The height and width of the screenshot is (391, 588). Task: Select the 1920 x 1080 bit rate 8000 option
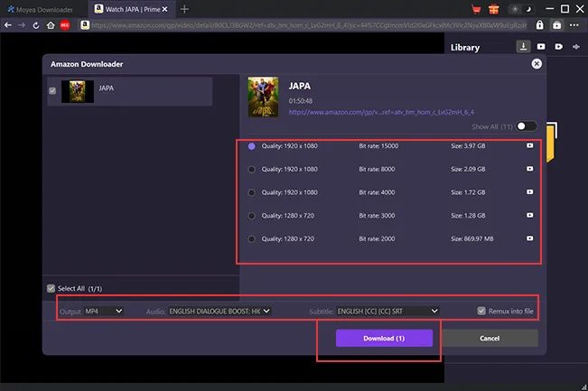[251, 169]
